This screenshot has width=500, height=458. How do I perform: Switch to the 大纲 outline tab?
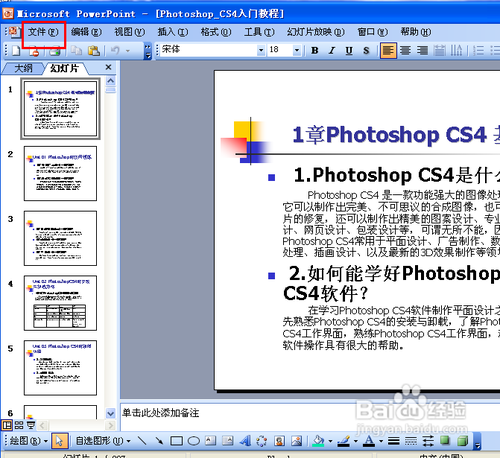pos(23,68)
